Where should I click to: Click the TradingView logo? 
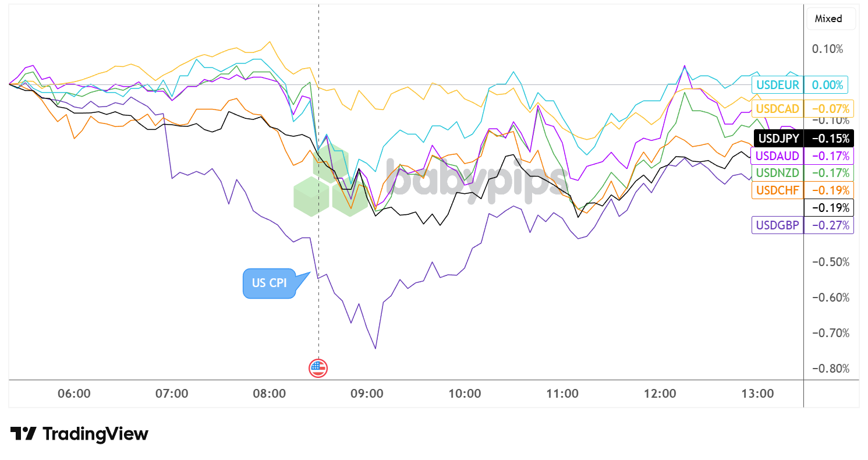(x=79, y=434)
